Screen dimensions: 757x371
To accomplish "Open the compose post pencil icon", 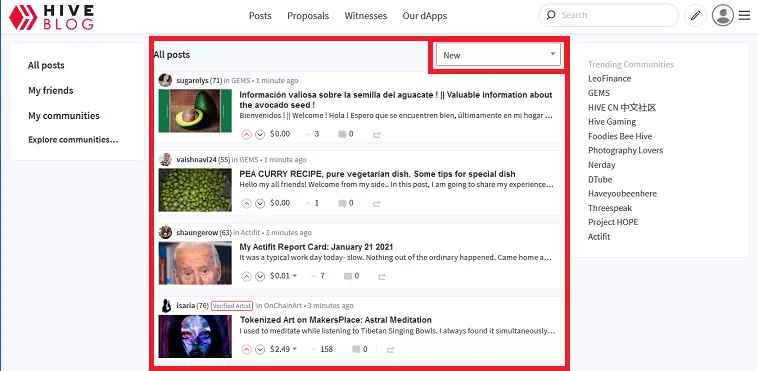I will (x=695, y=15).
